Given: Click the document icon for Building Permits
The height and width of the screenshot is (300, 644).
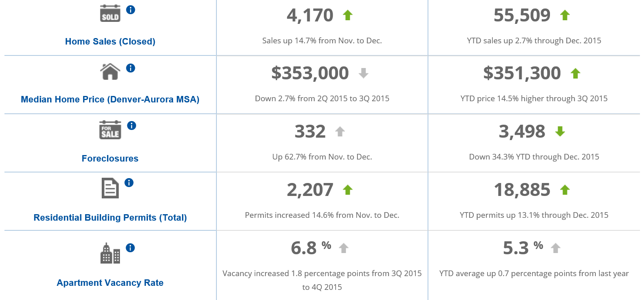Looking at the screenshot, I should tap(110, 188).
